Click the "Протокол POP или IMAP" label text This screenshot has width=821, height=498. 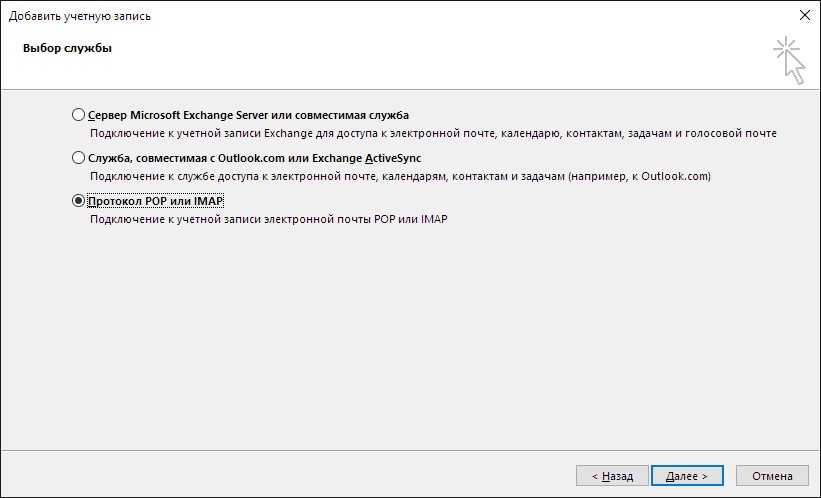155,201
